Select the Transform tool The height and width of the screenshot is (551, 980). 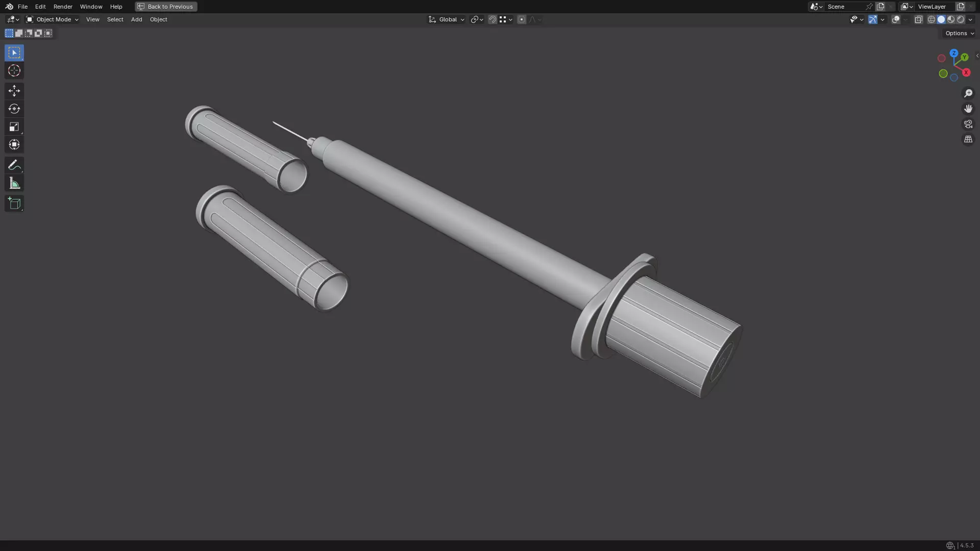[x=14, y=144]
